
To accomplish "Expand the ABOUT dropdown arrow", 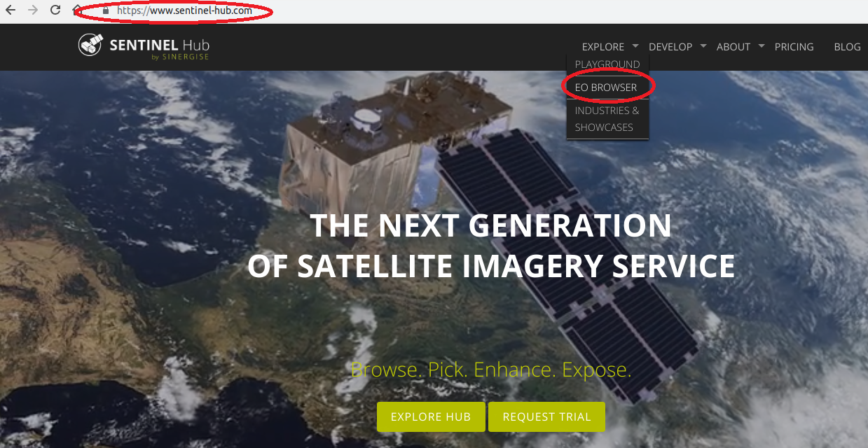I will coord(761,46).
